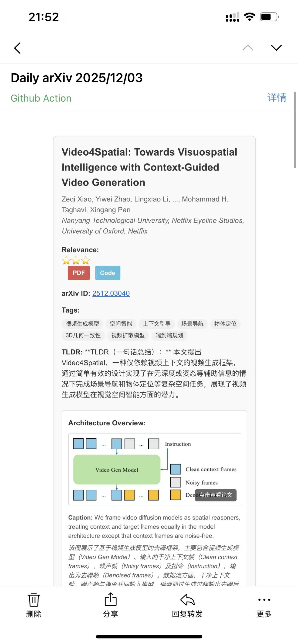Tap the Wi-Fi icon in status bar
Viewport: 298px width, 644px height.
(x=250, y=17)
